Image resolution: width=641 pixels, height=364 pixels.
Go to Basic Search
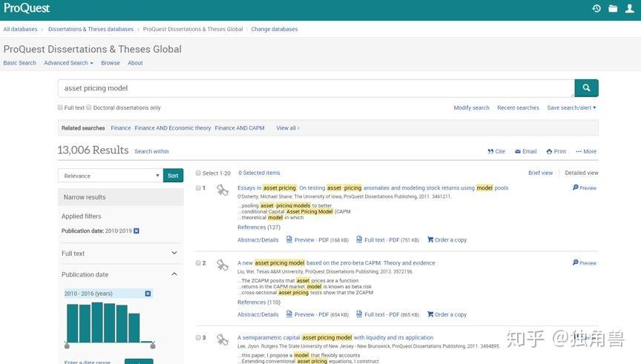pyautogui.click(x=19, y=63)
